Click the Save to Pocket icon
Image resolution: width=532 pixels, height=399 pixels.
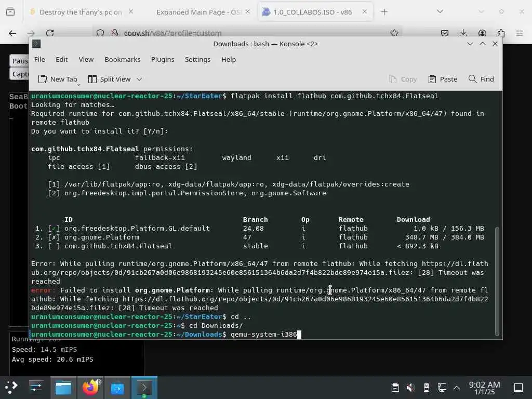click(x=445, y=33)
